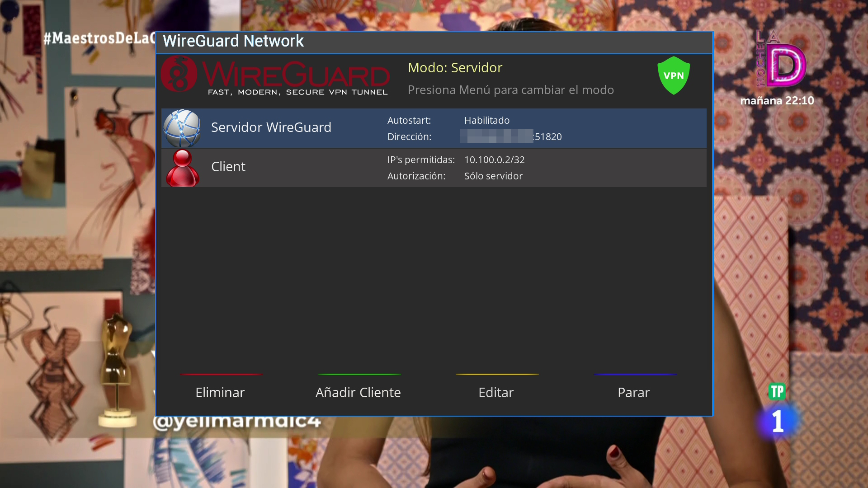
Task: Select the Servidor WireGuard row
Action: point(271,128)
